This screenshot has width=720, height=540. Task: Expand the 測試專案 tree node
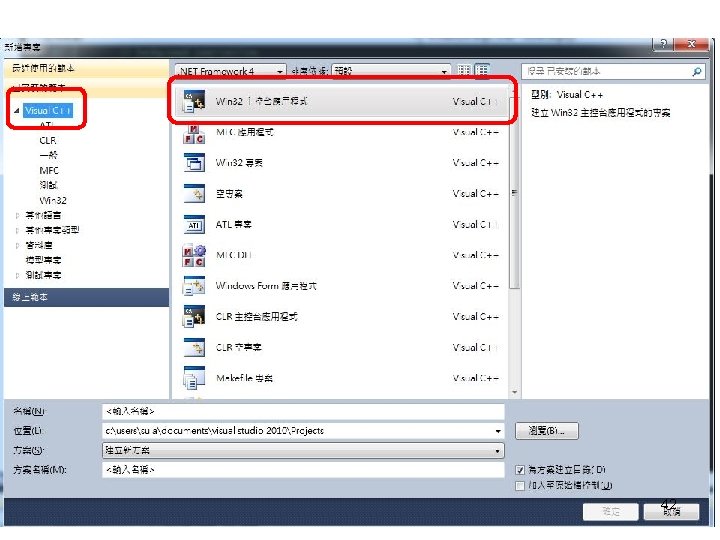click(x=17, y=276)
